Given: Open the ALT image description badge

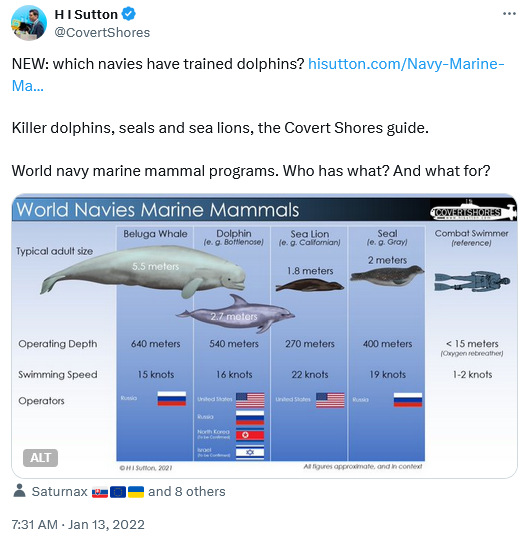Looking at the screenshot, I should tap(40, 458).
